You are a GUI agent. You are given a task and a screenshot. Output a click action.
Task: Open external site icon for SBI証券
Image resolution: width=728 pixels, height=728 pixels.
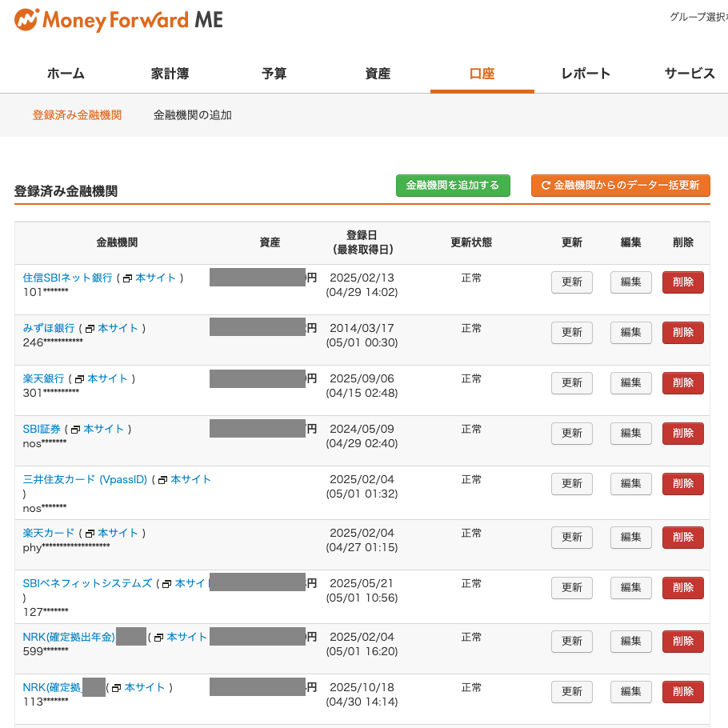click(x=76, y=430)
